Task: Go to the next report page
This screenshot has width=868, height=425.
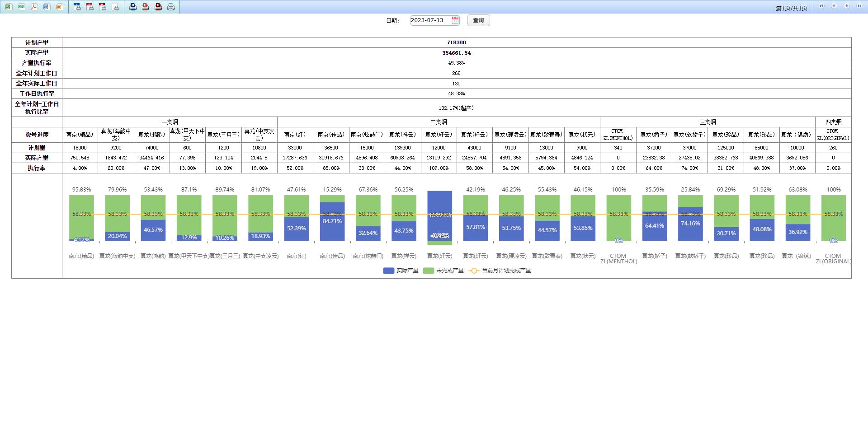Action: 847,6
